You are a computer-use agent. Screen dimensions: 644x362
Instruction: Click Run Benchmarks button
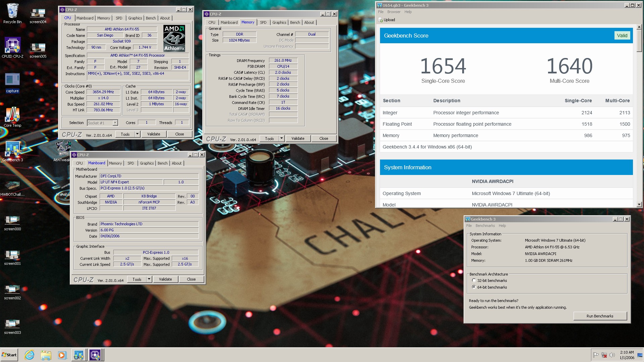pyautogui.click(x=600, y=316)
